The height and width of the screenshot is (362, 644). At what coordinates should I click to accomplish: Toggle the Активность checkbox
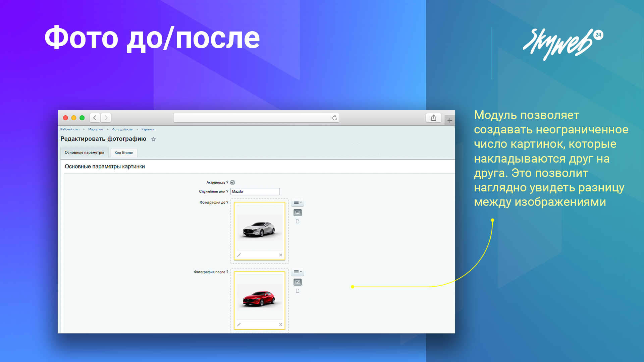(x=232, y=183)
